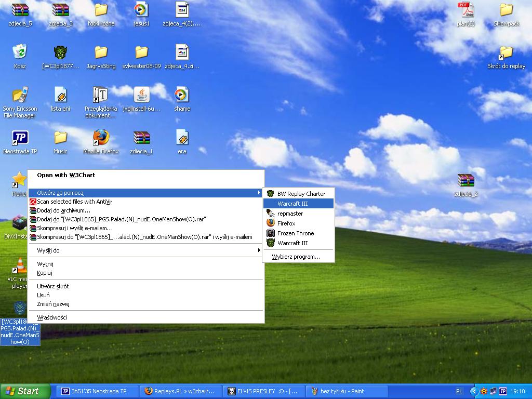The image size is (532, 399).
Task: Open the Kosz recycle bin icon
Action: [20, 52]
